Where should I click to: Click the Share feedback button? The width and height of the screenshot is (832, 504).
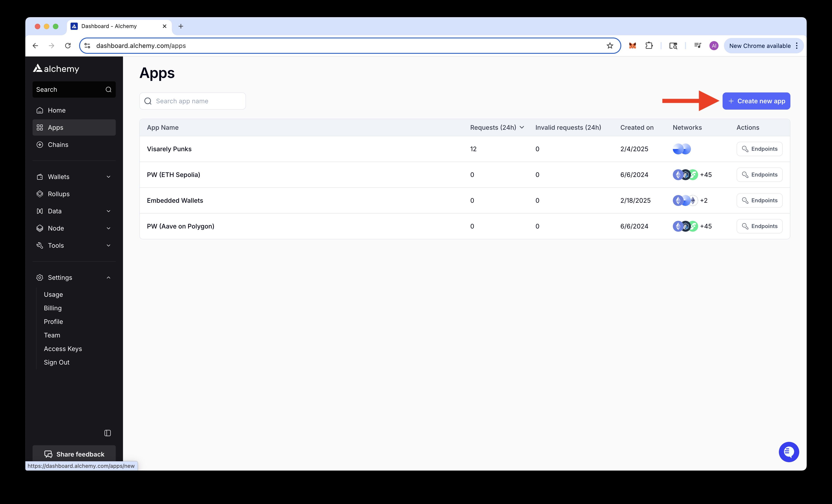pos(74,454)
